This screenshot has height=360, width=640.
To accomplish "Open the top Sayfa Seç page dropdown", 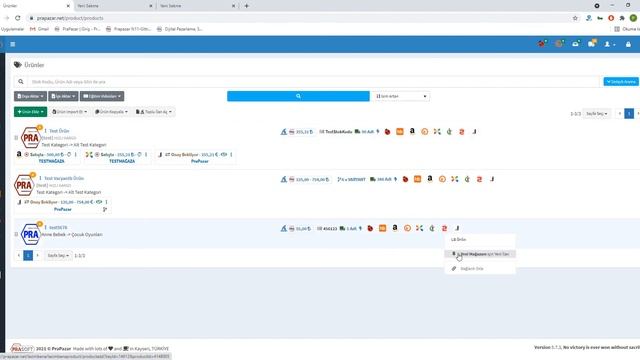I will (x=597, y=113).
